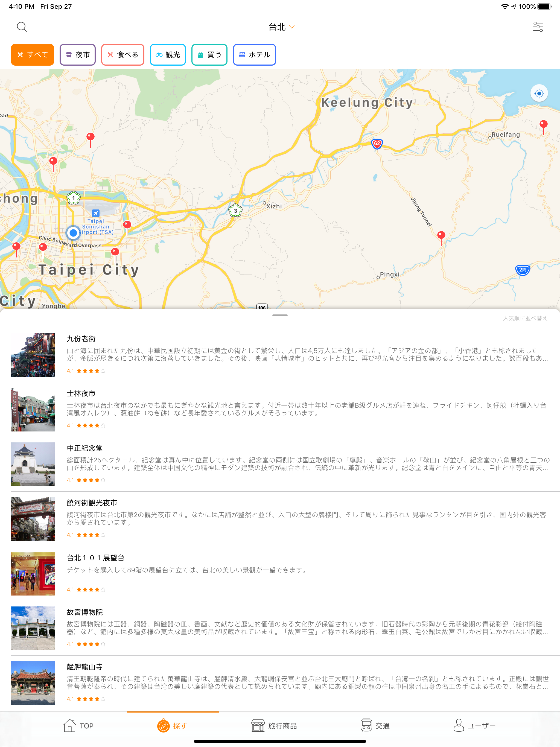Tap the search magnifier icon

pos(22,27)
